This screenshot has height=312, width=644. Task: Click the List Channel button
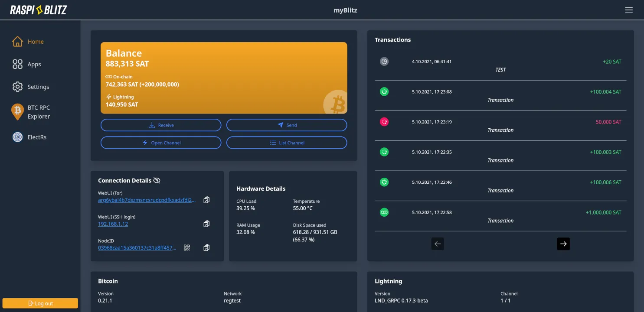click(x=287, y=143)
